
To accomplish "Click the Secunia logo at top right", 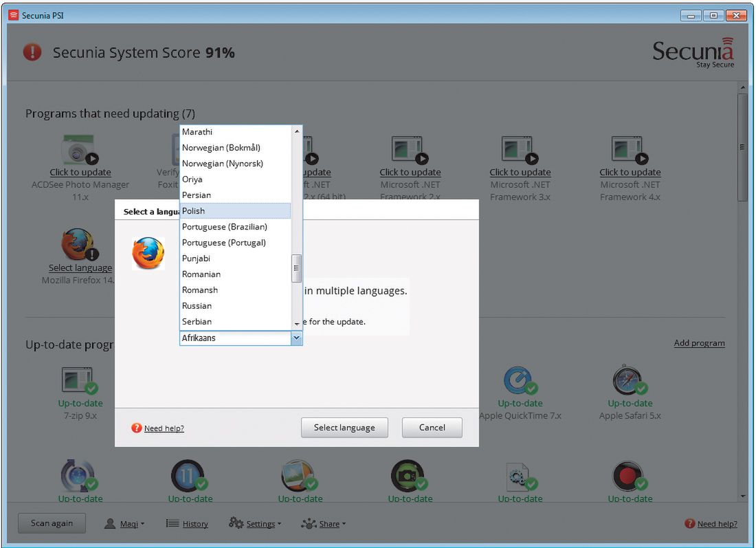I will [693, 52].
